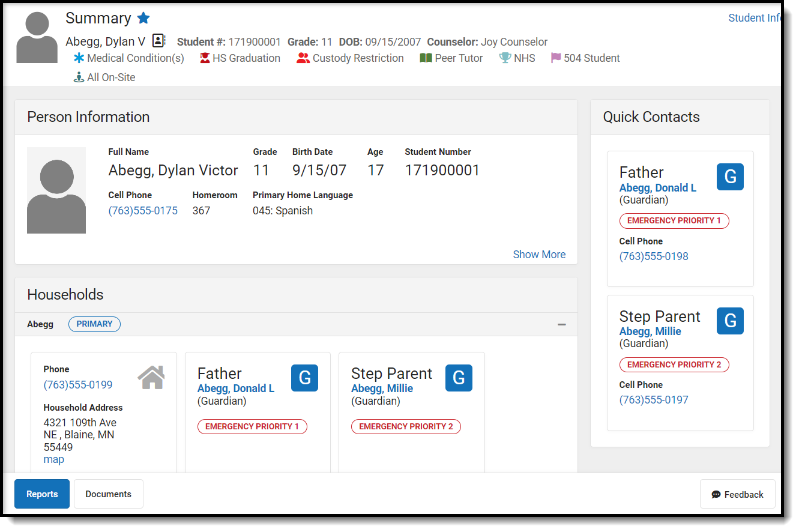The image size is (799, 532).
Task: Open the contact card icon next to Dylan's name
Action: [158, 41]
